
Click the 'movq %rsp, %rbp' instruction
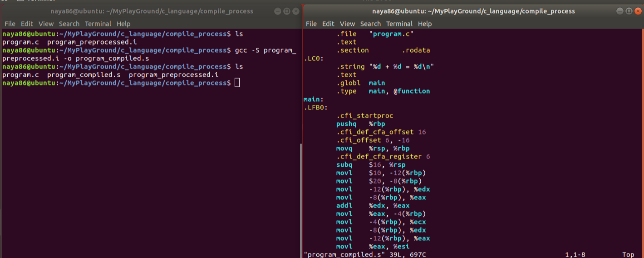tap(373, 148)
